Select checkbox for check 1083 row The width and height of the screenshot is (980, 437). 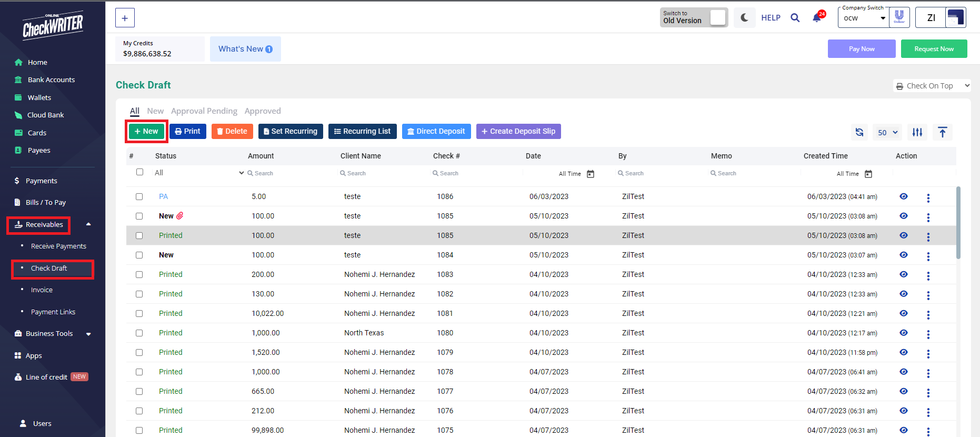tap(139, 274)
